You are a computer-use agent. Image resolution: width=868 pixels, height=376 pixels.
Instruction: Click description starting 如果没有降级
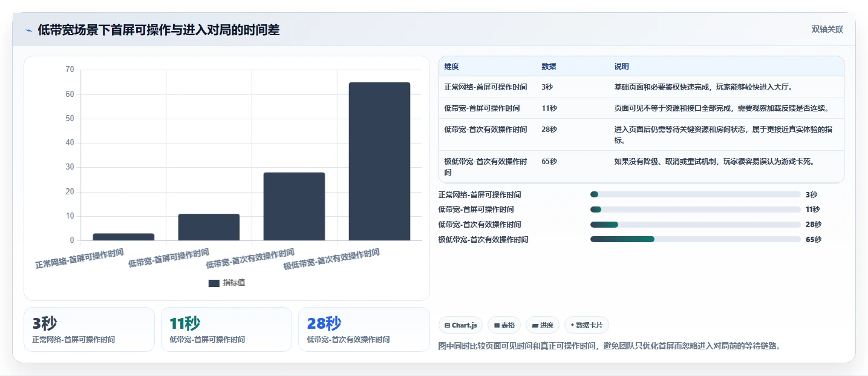(x=714, y=162)
